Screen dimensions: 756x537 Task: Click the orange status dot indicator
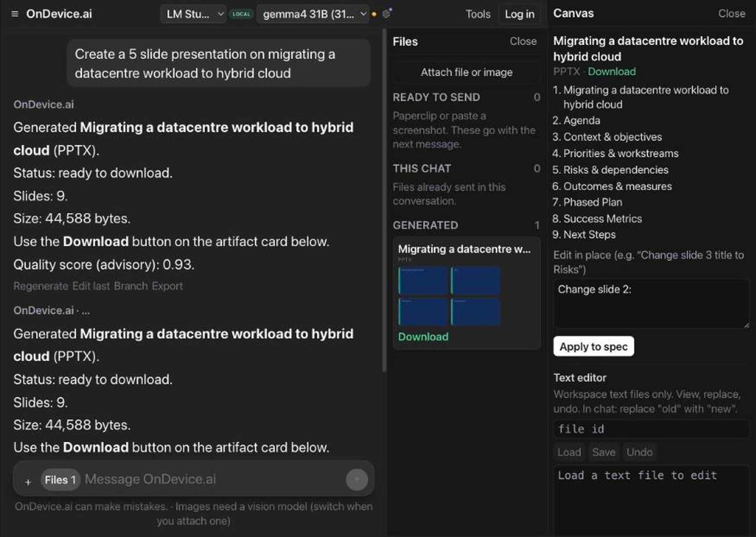point(374,14)
